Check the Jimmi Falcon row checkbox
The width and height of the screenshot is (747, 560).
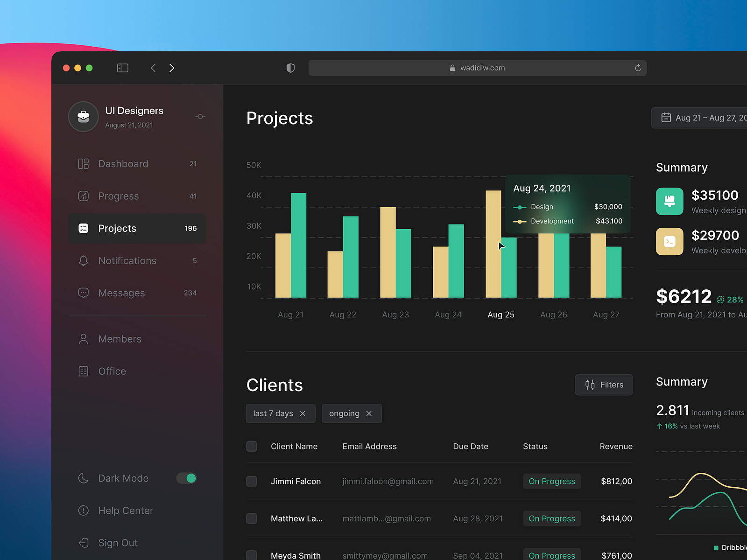252,481
